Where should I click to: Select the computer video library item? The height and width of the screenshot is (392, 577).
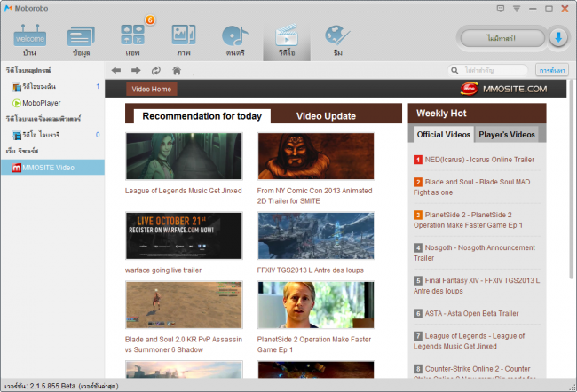point(52,135)
